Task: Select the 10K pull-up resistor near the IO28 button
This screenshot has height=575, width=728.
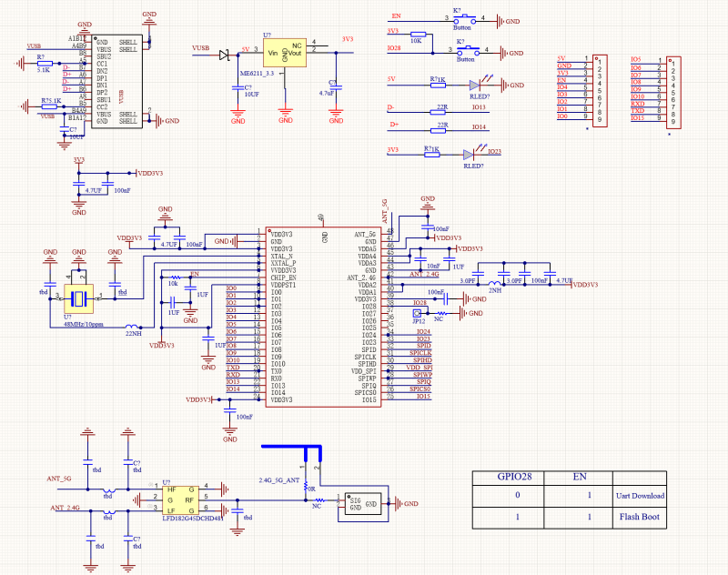Action: point(419,34)
